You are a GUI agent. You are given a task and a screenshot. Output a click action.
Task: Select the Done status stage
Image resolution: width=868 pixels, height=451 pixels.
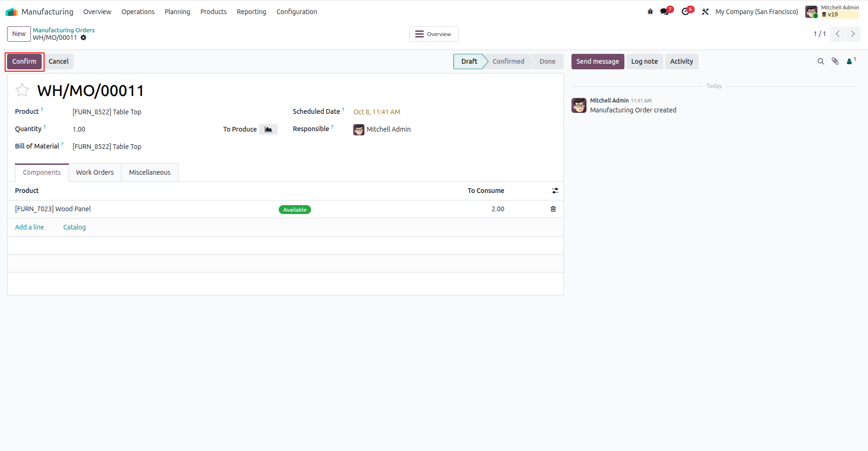tap(547, 61)
